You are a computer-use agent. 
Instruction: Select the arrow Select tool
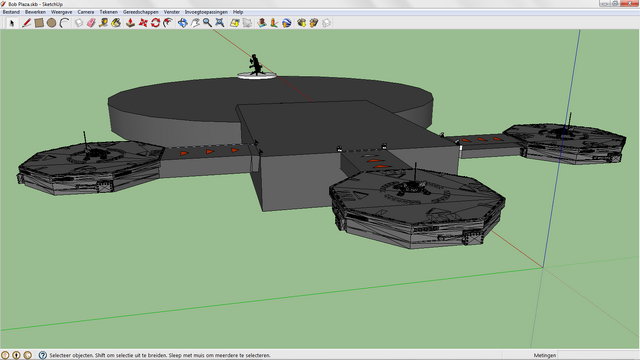coord(12,23)
